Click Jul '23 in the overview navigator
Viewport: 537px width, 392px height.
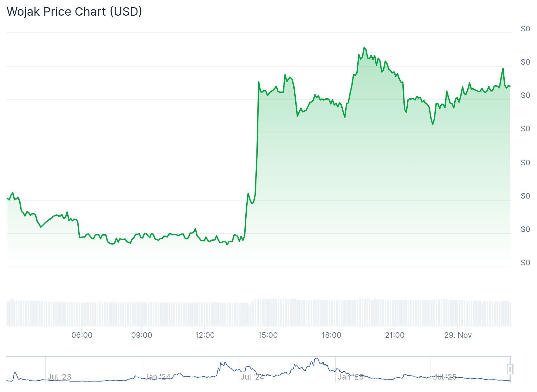pos(59,377)
